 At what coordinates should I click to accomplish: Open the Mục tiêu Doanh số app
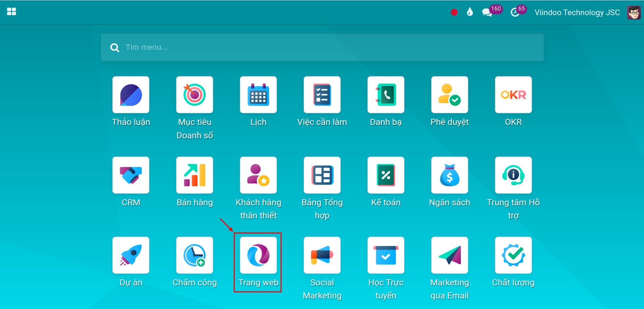point(194,95)
